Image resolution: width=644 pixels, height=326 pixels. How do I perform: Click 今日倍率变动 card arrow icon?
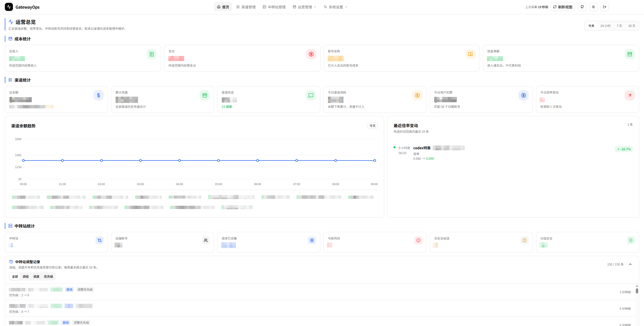[630, 95]
